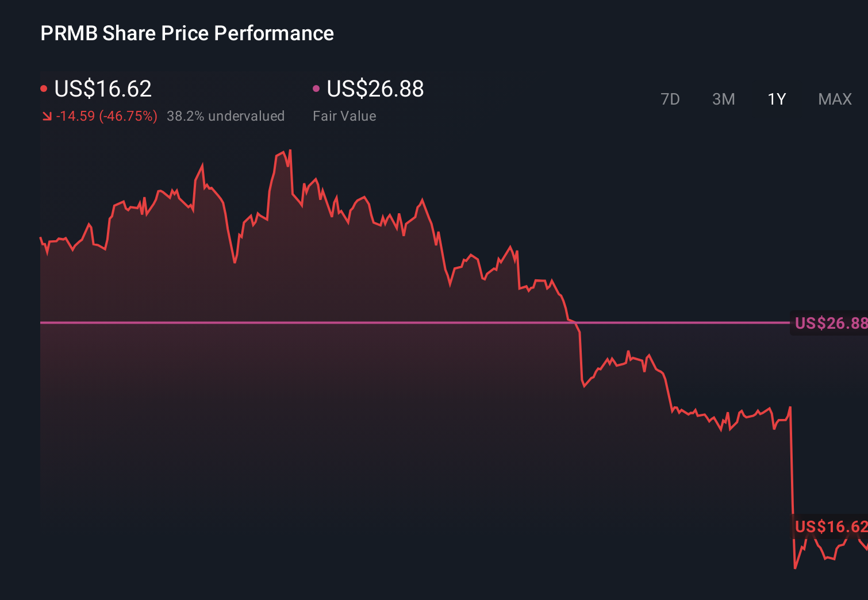Image resolution: width=868 pixels, height=600 pixels.
Task: Click the PRMB Share Price Performance title
Action: click(x=186, y=33)
